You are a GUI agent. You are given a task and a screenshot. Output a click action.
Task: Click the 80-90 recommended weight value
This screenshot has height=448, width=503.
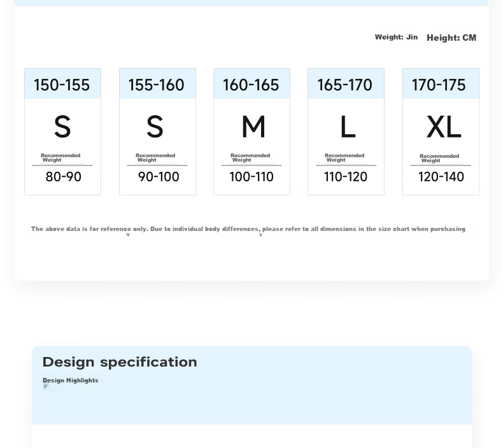tap(63, 177)
